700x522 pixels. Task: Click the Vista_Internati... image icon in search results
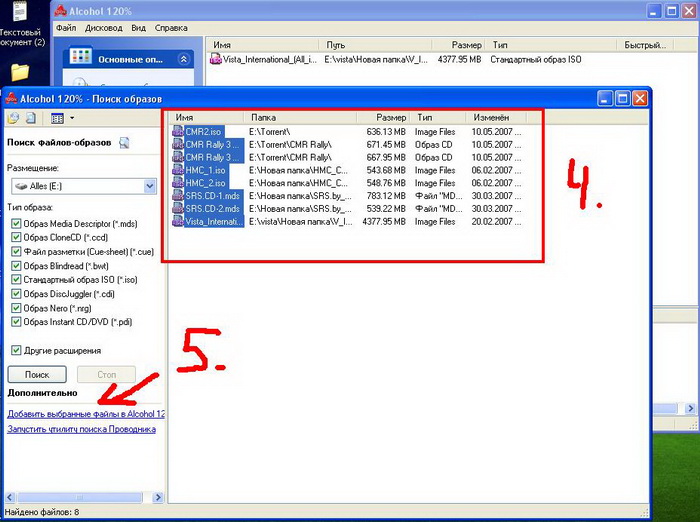178,221
